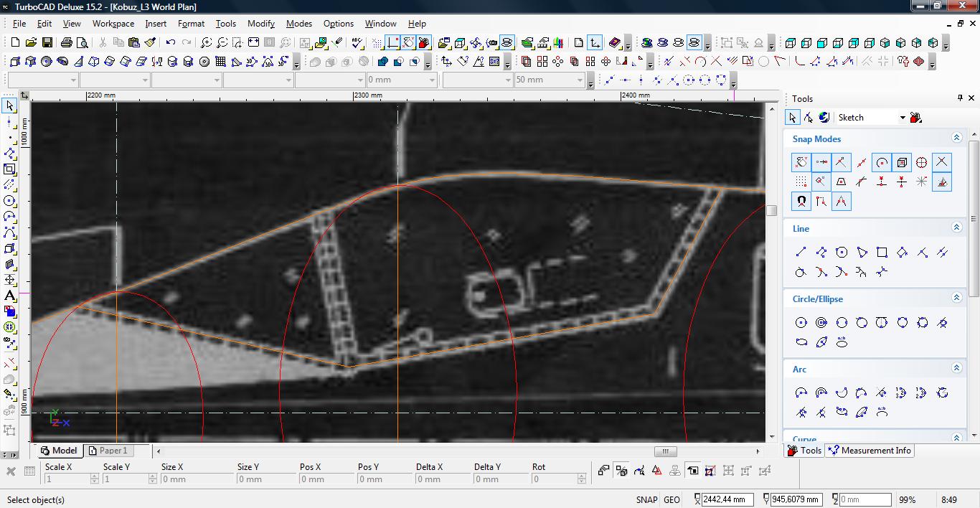
Task: Activate the Select arrow tool in left toolbar
Action: click(x=10, y=106)
